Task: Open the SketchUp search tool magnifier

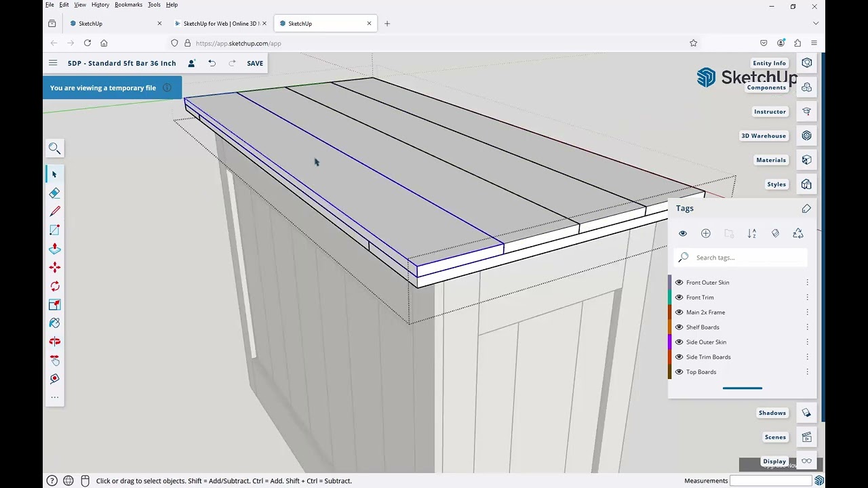Action: 55,148
